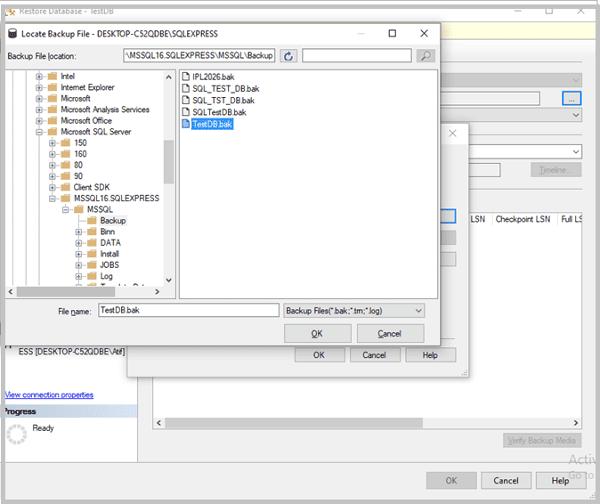Select the IPL2026.bak file icon
This screenshot has width=600, height=504.
pos(186,77)
